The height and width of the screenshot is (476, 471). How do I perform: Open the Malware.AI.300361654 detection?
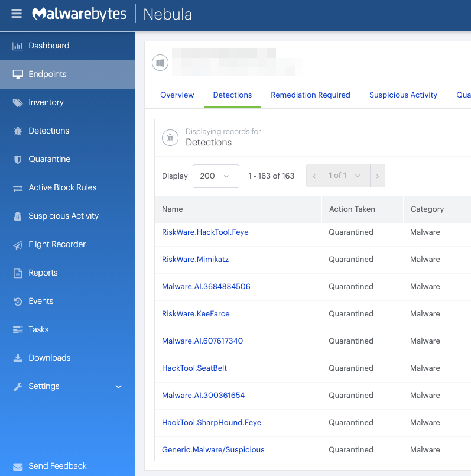point(203,395)
